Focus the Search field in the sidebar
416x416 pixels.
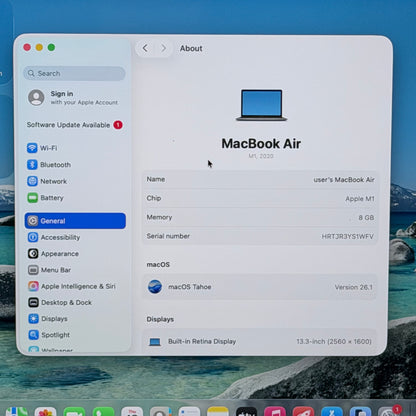coord(74,73)
